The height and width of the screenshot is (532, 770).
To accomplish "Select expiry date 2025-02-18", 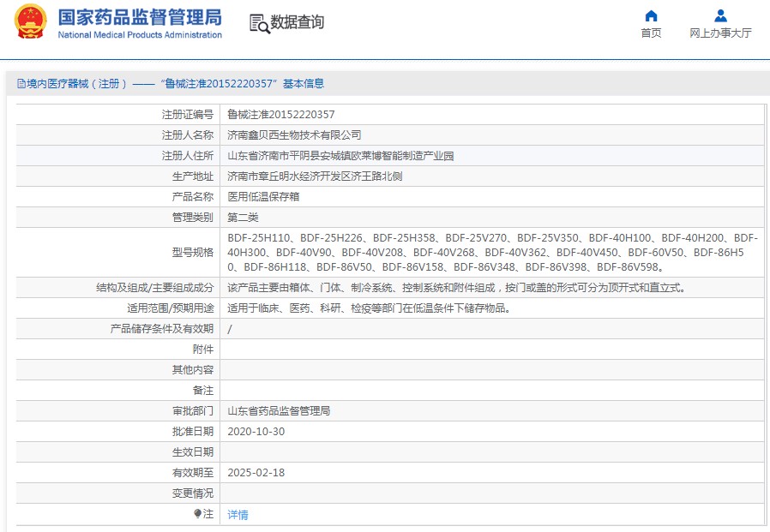I will click(256, 473).
